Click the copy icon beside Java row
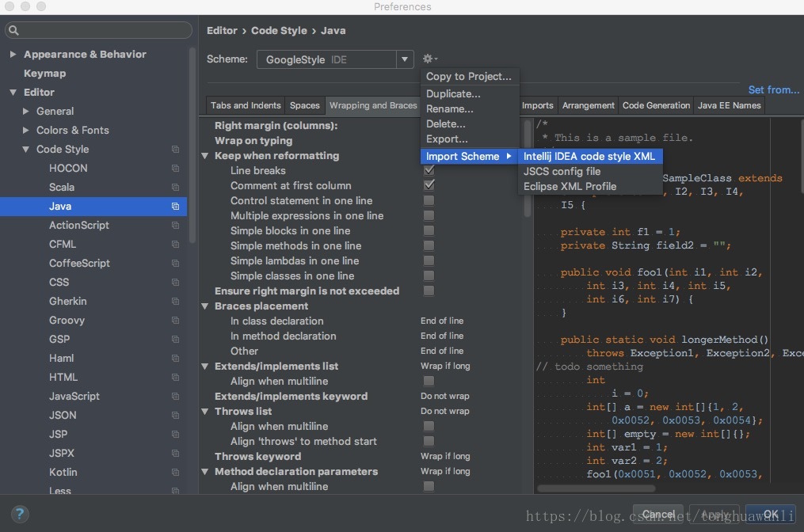 175,206
